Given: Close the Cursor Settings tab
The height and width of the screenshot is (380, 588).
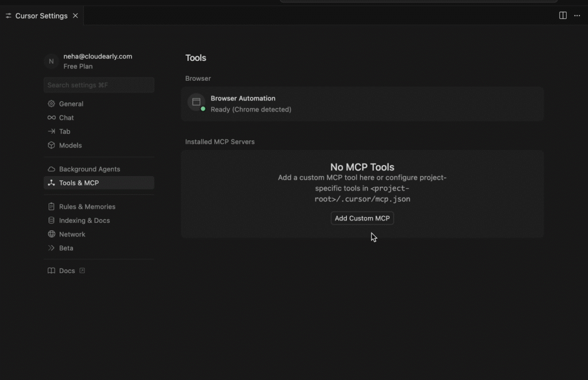Looking at the screenshot, I should pyautogui.click(x=75, y=16).
